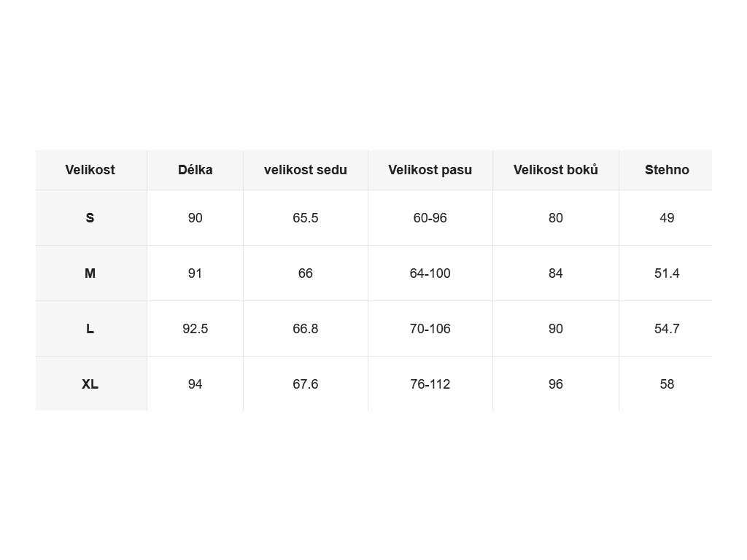Select the Délka column header
Viewport: 747px width, 560px height.
(196, 170)
